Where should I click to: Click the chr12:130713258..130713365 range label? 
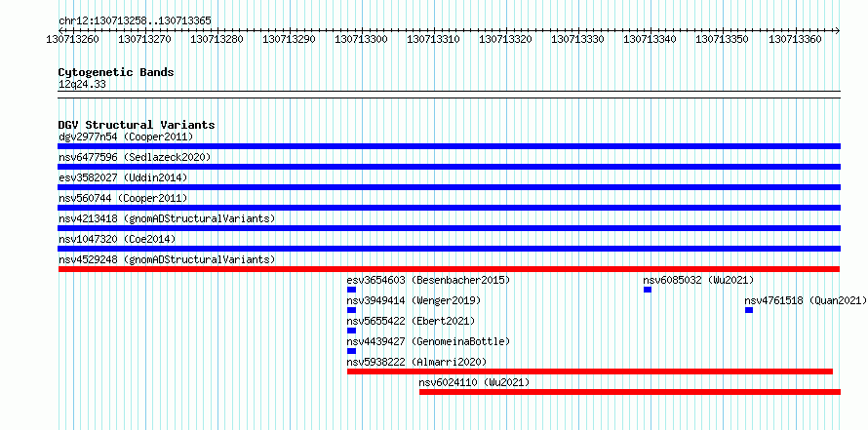135,21
